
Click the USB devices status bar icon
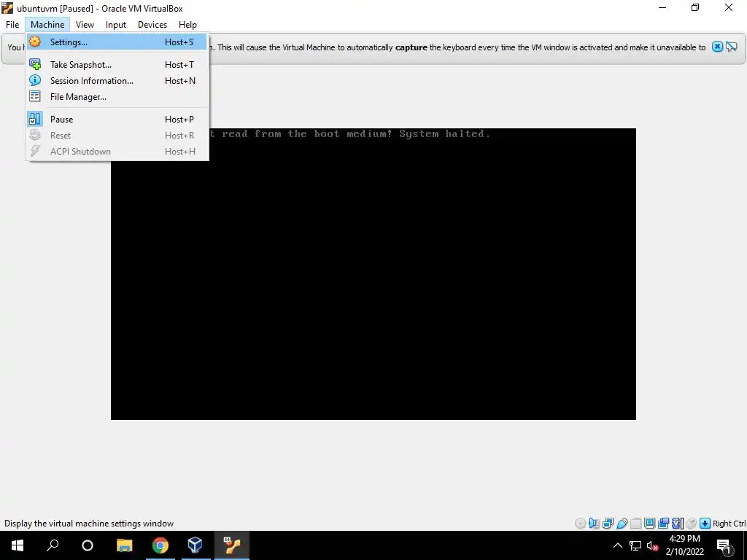point(622,524)
